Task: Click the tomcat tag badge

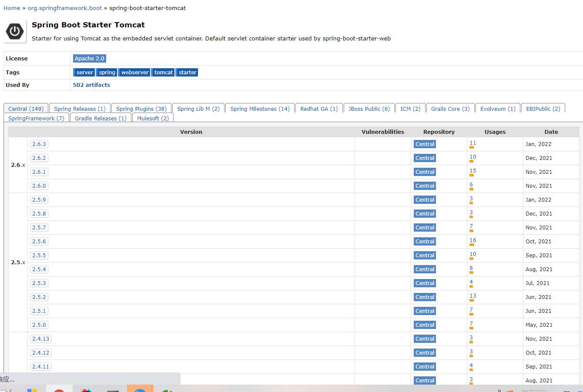Action: [163, 72]
